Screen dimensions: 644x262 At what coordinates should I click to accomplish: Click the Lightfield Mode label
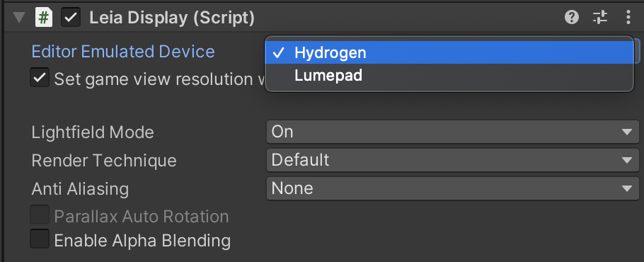[x=93, y=132]
